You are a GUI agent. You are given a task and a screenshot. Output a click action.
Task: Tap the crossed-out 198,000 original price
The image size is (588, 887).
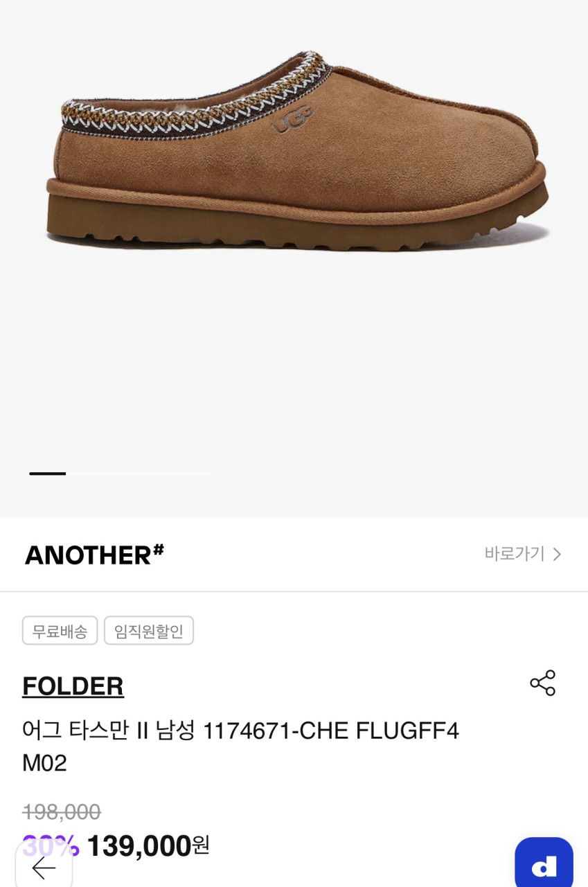[x=62, y=812]
